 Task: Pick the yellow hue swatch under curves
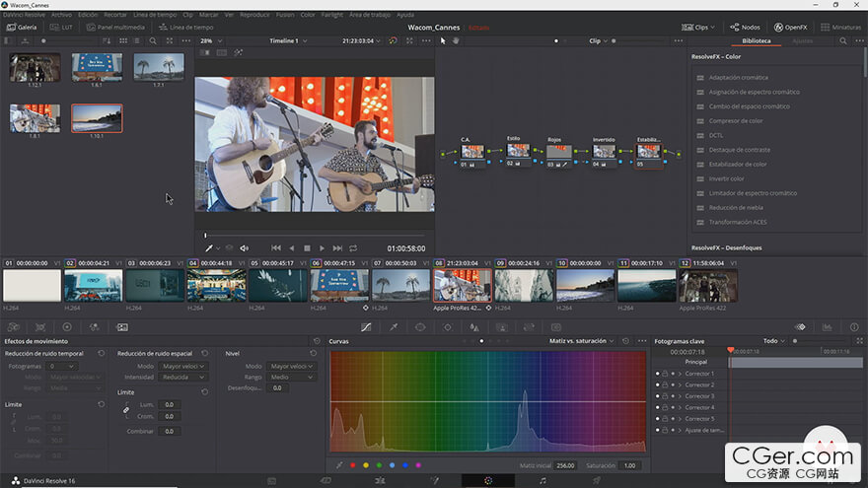366,464
